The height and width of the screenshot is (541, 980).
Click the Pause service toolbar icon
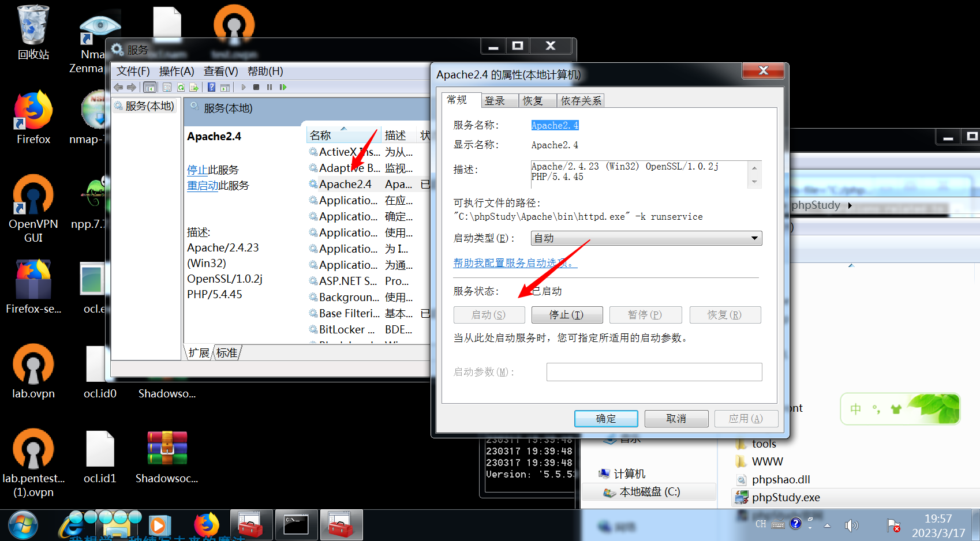(x=270, y=87)
